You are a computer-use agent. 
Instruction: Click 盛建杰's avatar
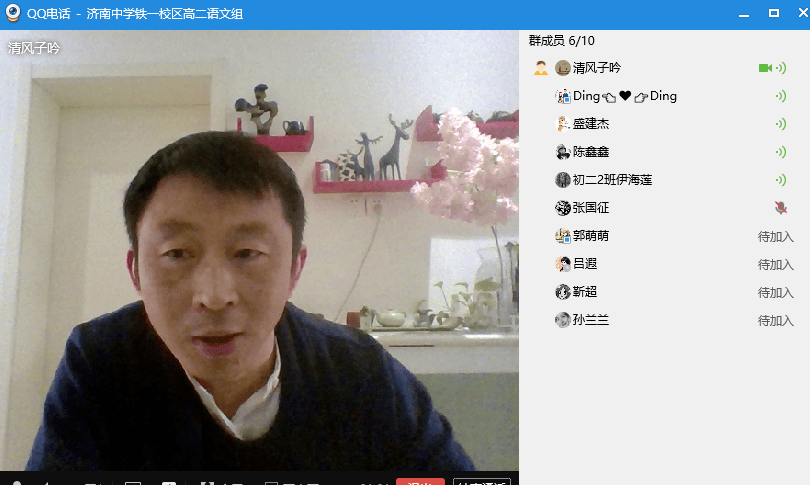coord(563,124)
